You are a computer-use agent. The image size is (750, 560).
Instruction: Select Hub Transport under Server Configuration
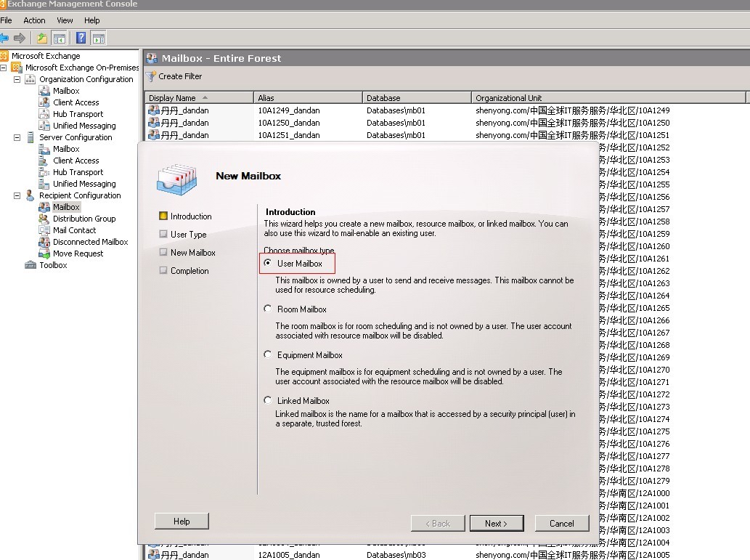coord(78,172)
